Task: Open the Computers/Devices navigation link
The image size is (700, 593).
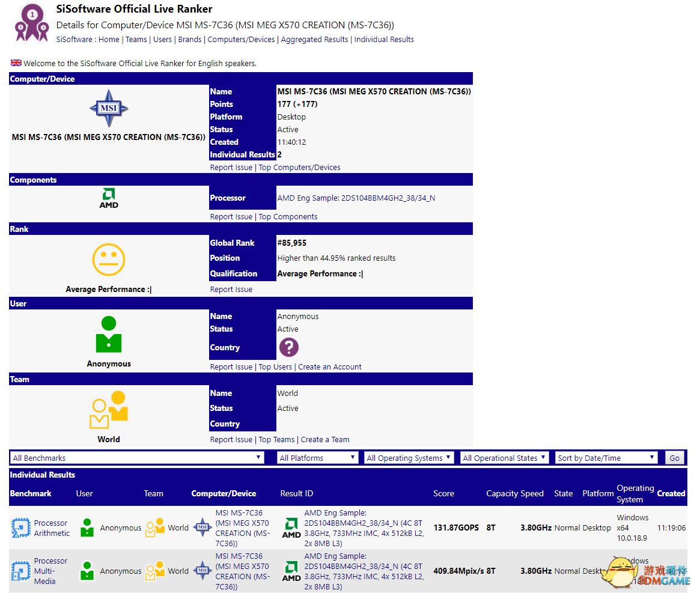Action: point(241,39)
